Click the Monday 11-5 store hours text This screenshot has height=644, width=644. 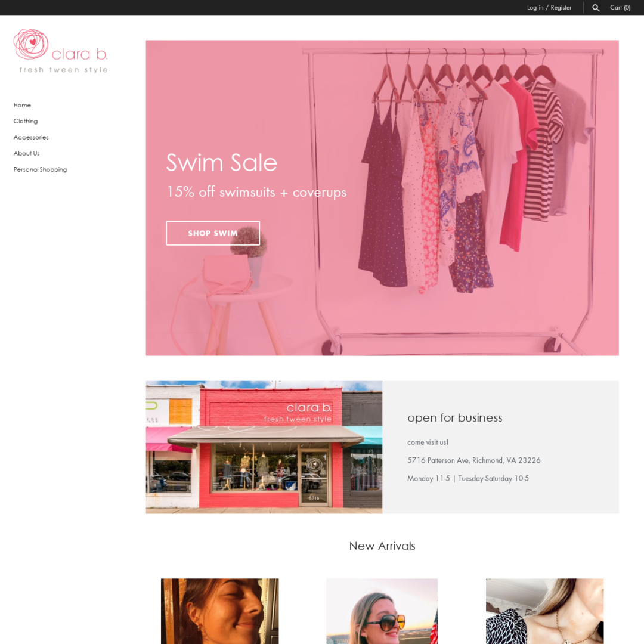coord(468,478)
